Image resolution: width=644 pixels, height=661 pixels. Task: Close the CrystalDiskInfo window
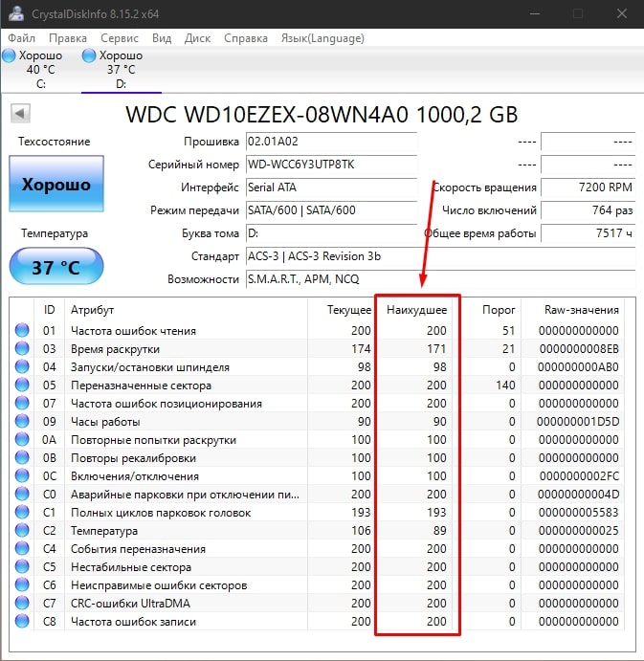[622, 13]
